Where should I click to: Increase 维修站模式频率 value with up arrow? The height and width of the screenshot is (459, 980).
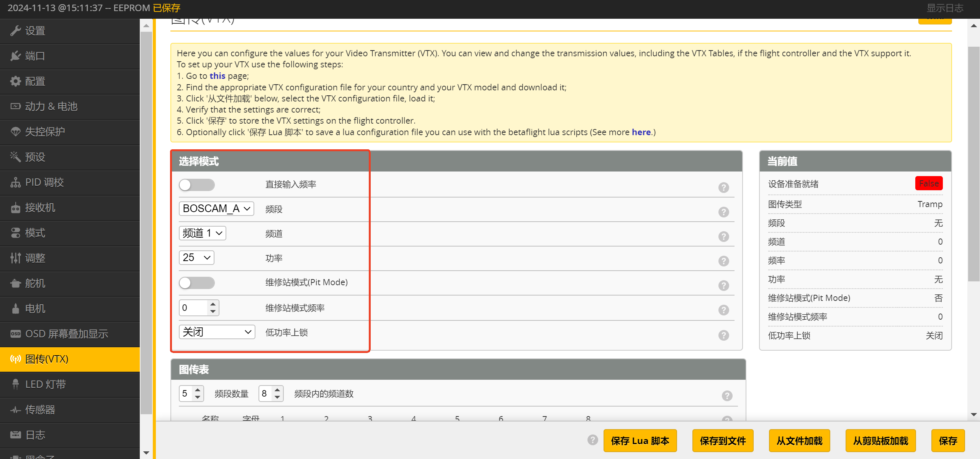click(x=213, y=304)
